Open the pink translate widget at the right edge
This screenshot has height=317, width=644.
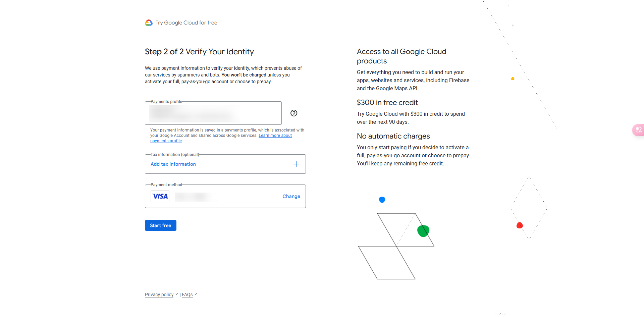coord(638,130)
